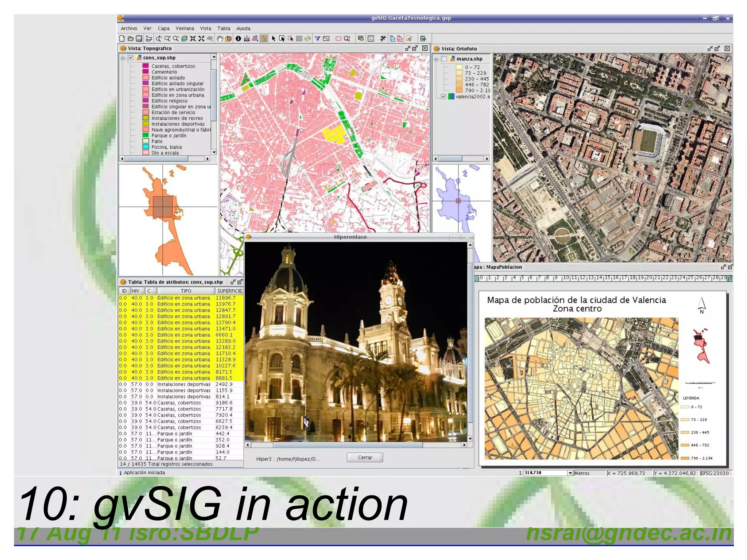Click the SUPERFICIE column header

tap(229, 291)
